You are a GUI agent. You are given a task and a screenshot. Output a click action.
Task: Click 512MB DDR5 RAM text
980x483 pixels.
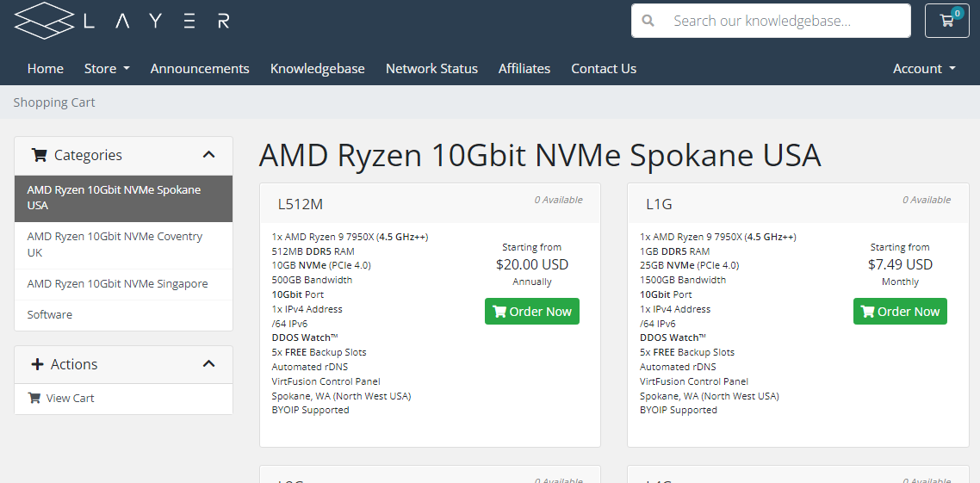[313, 251]
